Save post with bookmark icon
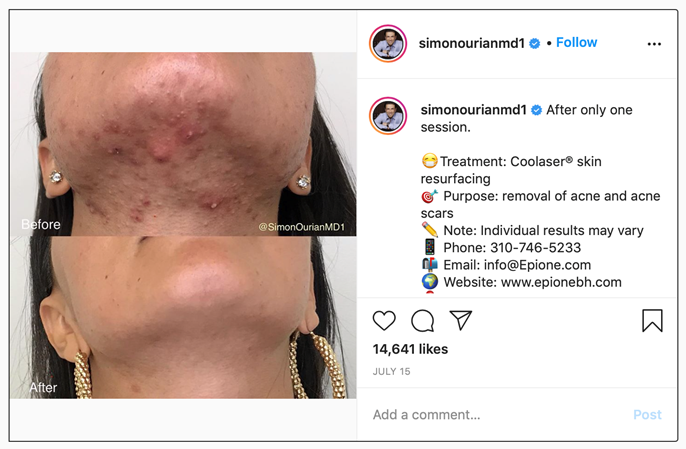Viewport: 686px width, 449px height. [652, 320]
